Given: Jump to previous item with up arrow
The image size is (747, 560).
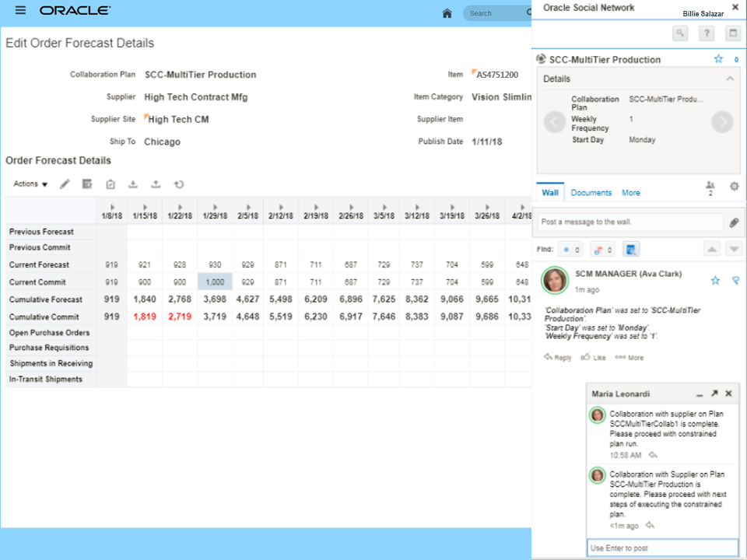Looking at the screenshot, I should (712, 249).
